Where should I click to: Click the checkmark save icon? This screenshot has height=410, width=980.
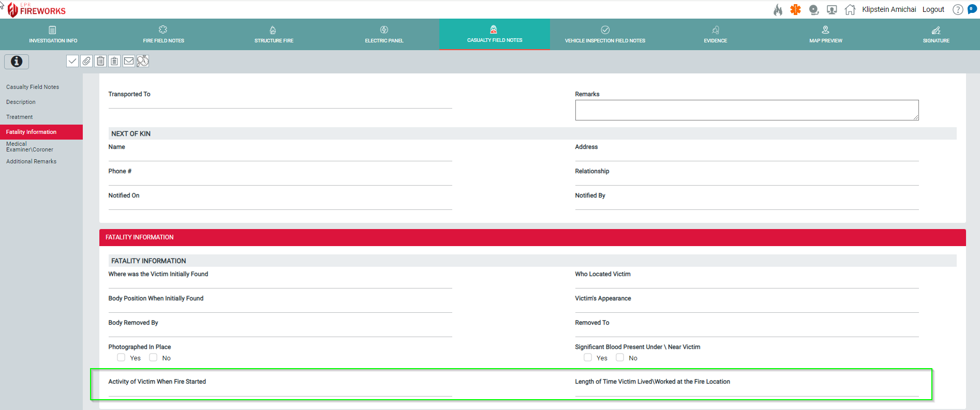[72, 61]
